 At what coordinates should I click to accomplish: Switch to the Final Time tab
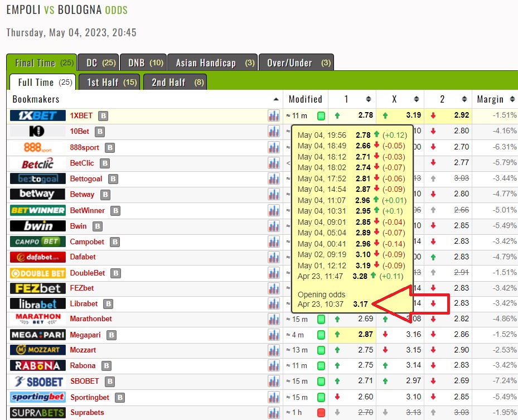click(x=42, y=63)
